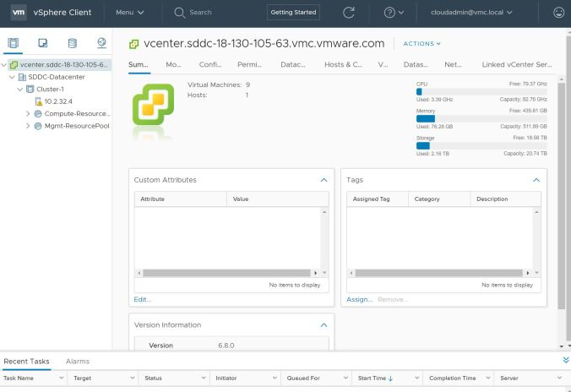571x392 pixels.
Task: Select the Storage inventory view icon
Action: click(72, 42)
